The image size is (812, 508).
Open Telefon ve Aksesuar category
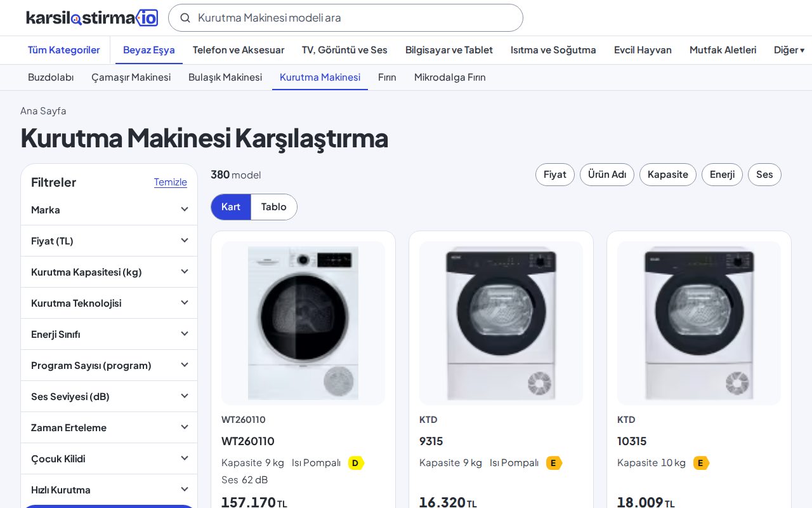click(x=239, y=50)
